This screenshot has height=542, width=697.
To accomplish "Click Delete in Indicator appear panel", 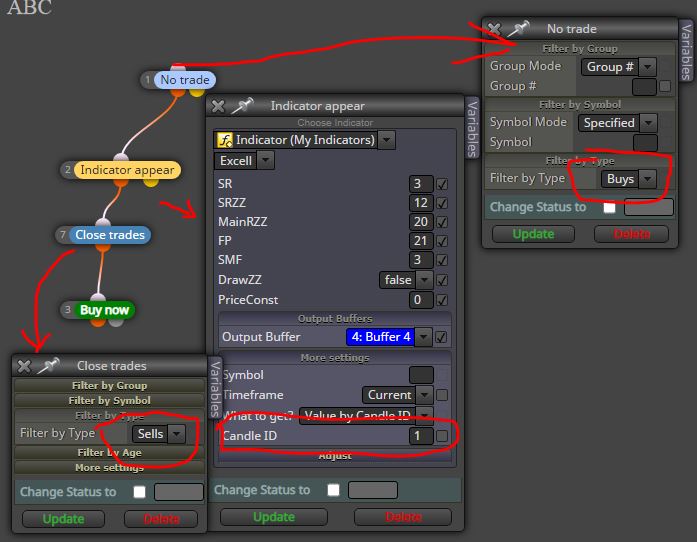I will pyautogui.click(x=403, y=517).
